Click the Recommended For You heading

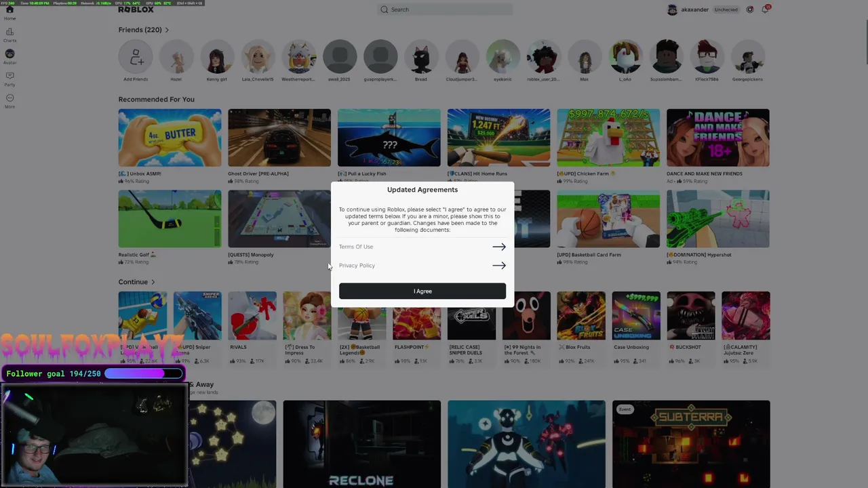(x=157, y=100)
